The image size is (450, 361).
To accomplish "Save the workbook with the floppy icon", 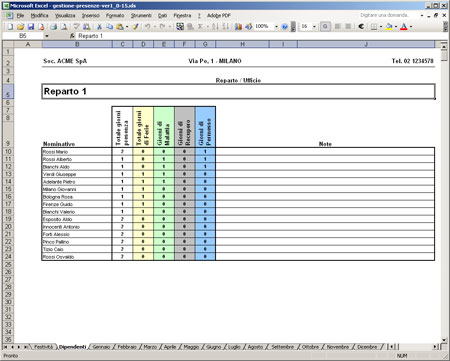I will (31, 27).
